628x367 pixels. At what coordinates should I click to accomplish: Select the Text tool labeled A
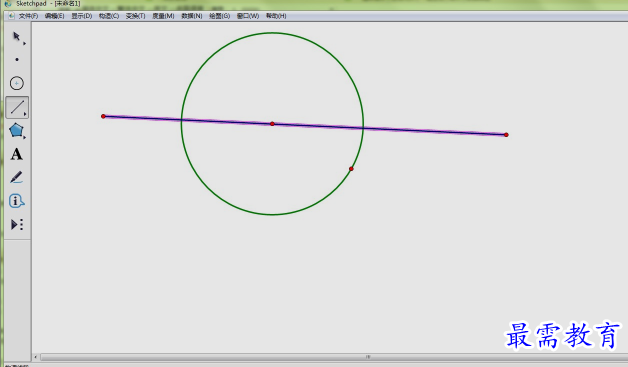[16, 154]
